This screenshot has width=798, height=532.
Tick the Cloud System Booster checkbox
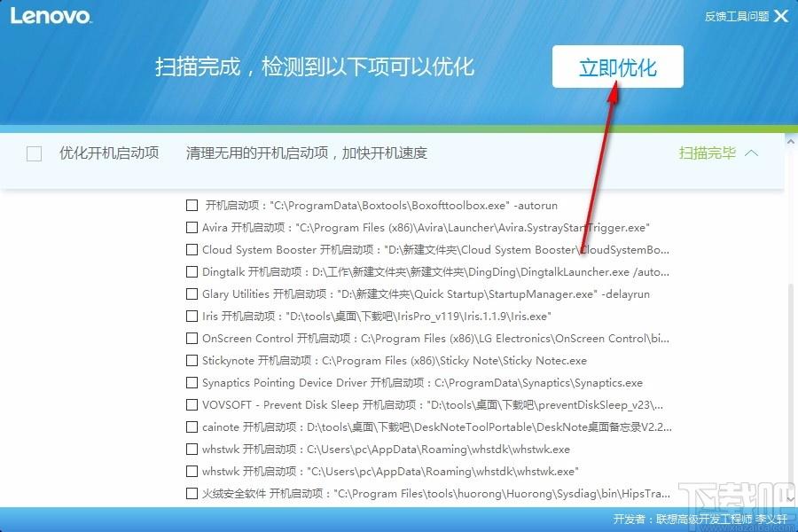pyautogui.click(x=192, y=249)
